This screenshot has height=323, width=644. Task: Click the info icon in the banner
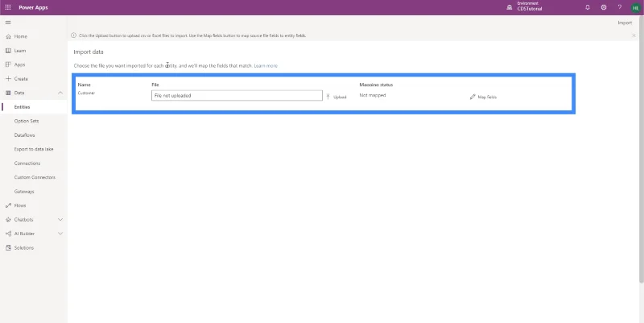pos(73,35)
